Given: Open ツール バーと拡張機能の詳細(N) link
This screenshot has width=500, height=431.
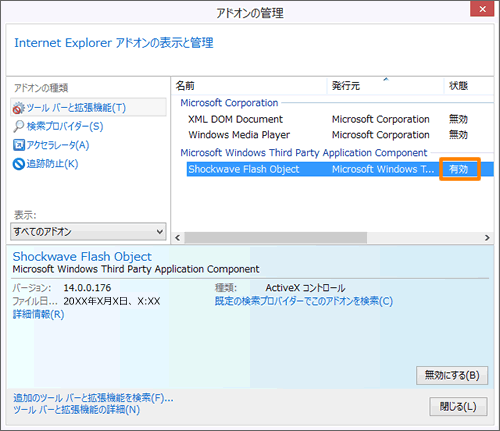Looking at the screenshot, I should pyautogui.click(x=76, y=409).
